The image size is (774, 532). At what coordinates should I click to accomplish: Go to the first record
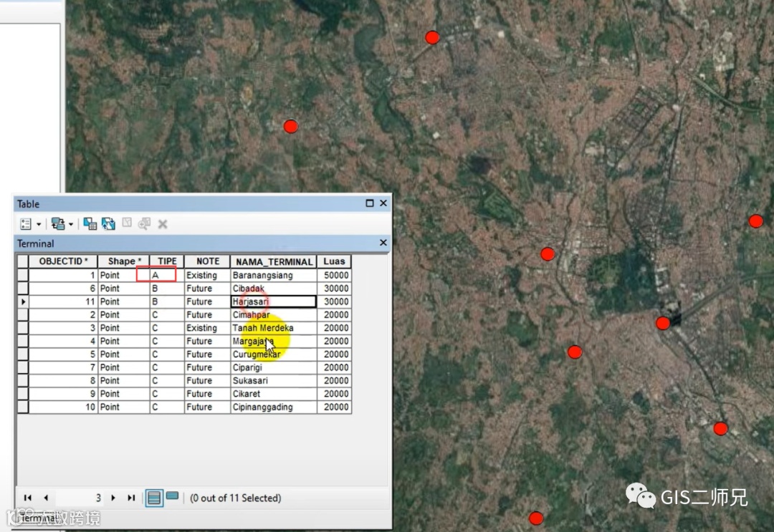click(28, 498)
